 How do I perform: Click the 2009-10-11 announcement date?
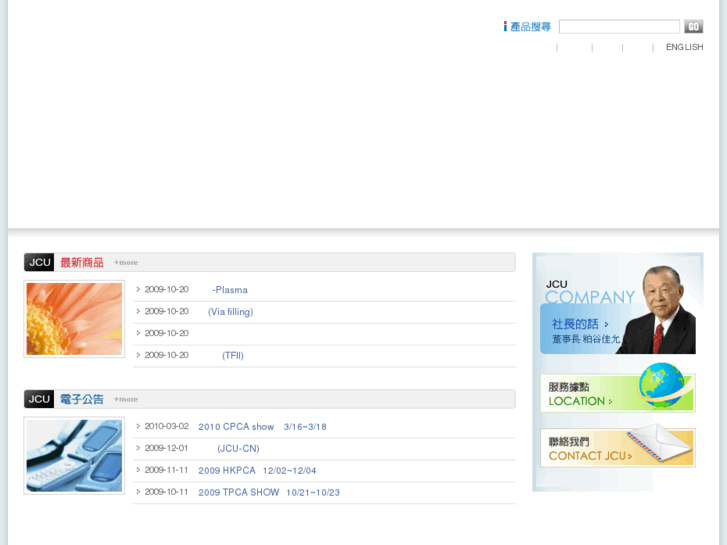tap(166, 492)
